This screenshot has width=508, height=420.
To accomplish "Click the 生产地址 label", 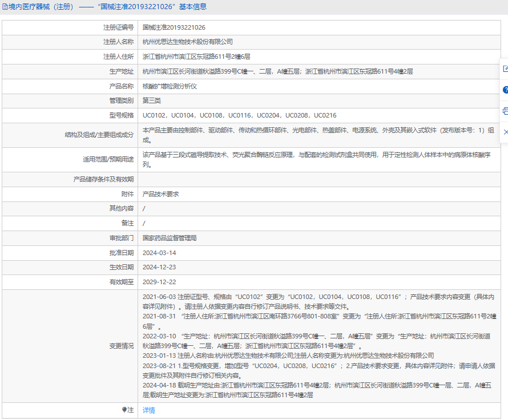I will tap(121, 71).
